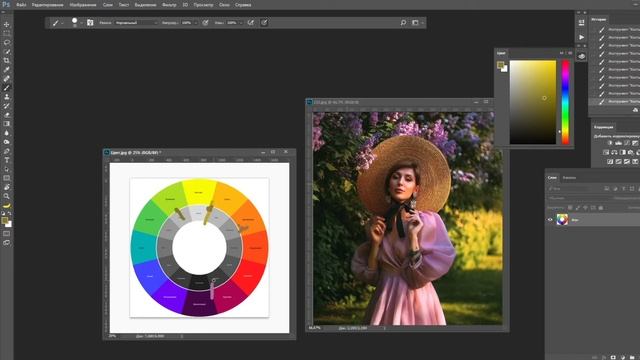Toggle lock all in Layers panel
The width and height of the screenshot is (640, 360).
pos(601,208)
